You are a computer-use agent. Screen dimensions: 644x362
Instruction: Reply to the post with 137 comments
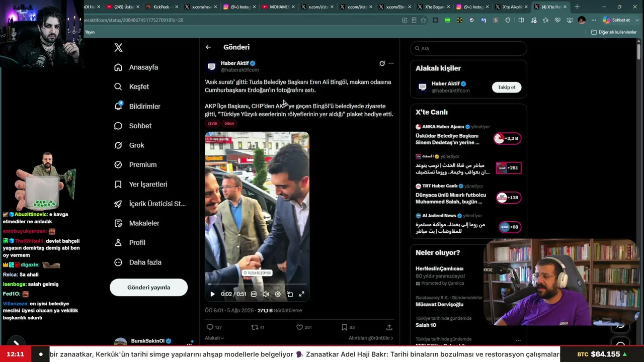214,327
